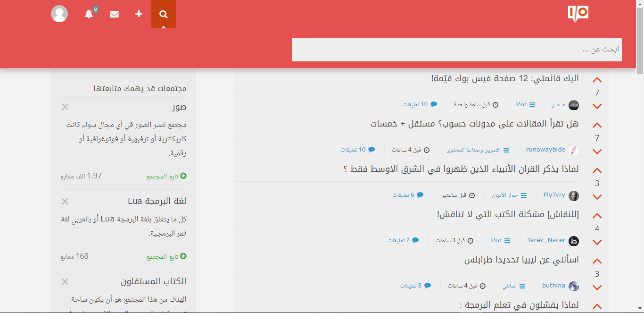Upvote the post about مدونات حسوب
Viewport: 644px width, 313px height.
pyautogui.click(x=597, y=126)
